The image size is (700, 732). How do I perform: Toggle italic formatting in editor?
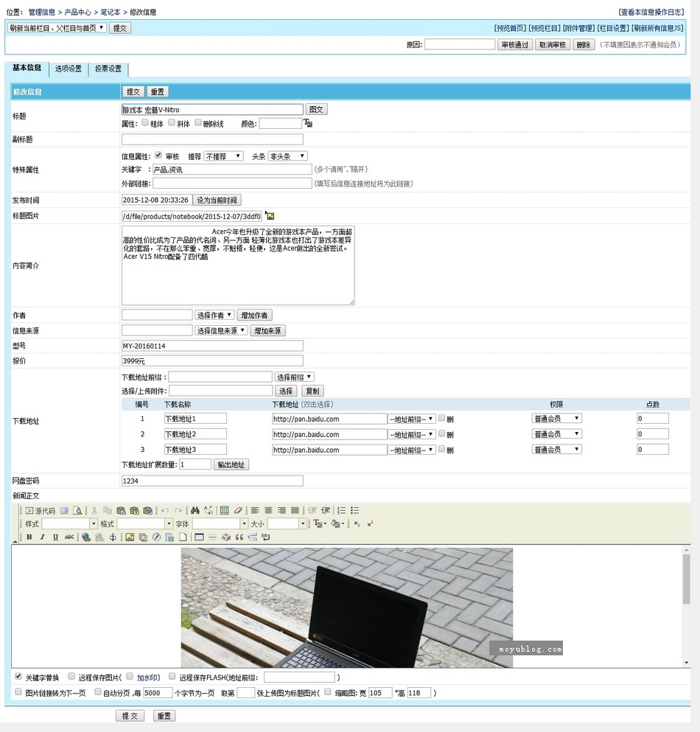43,537
